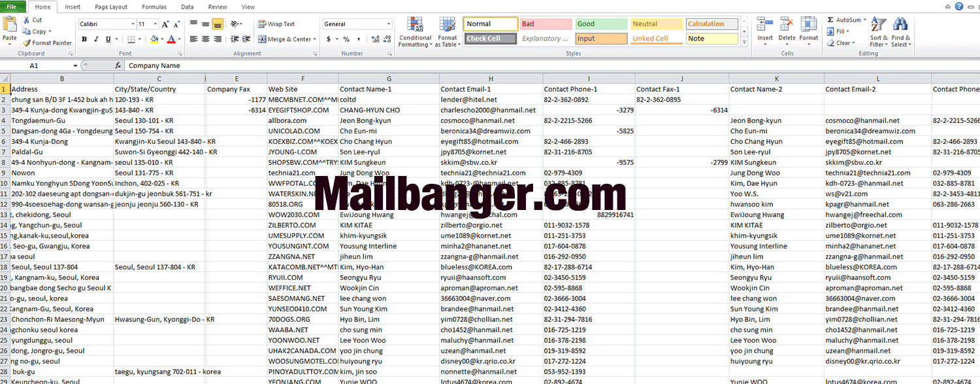The width and height of the screenshot is (980, 384).
Task: Toggle Wrap Text for the cell
Action: 276,24
